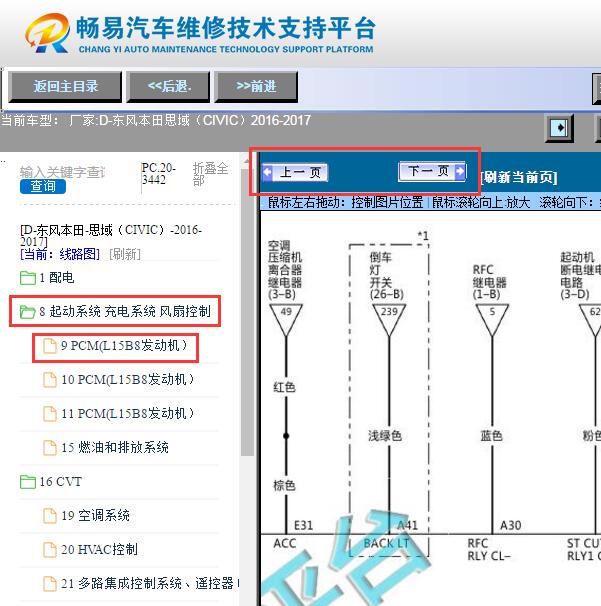Click the A30 terminal label
This screenshot has height=606, width=601.
point(511,525)
